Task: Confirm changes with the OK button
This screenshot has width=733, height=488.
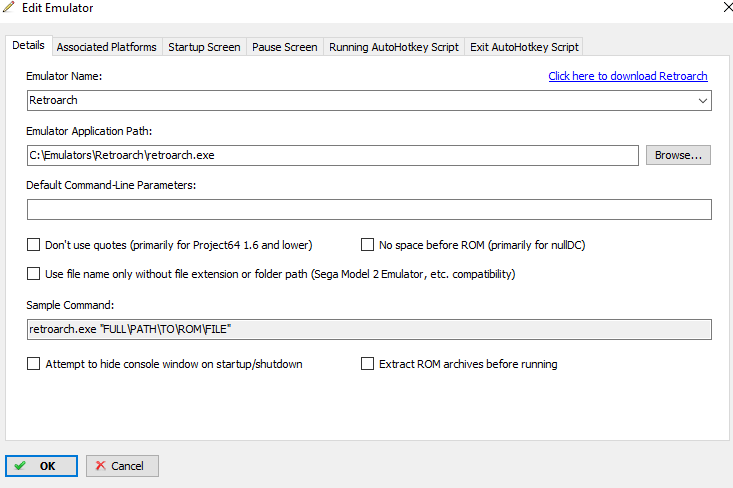Action: coord(42,466)
